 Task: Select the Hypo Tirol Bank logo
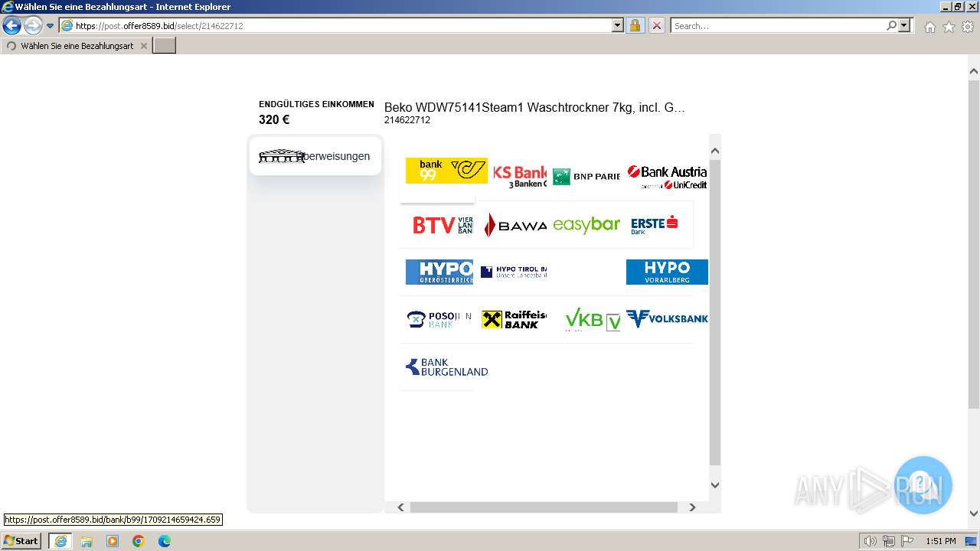(x=514, y=272)
